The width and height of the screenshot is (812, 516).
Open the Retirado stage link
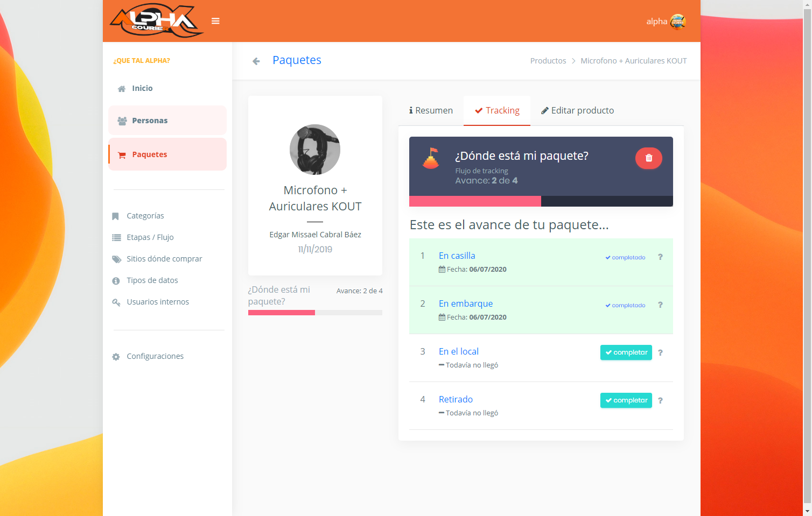(456, 399)
